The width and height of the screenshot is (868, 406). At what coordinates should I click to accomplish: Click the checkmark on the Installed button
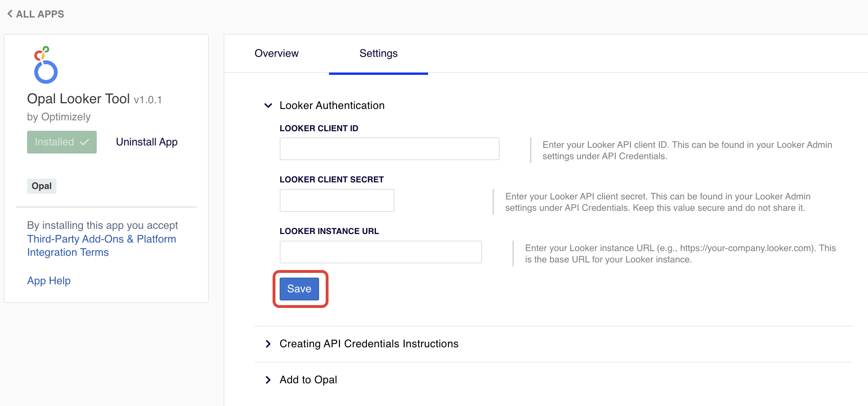tap(84, 142)
